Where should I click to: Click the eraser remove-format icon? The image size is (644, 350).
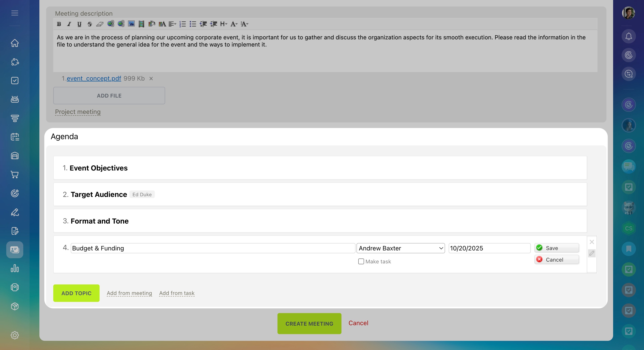pos(100,24)
